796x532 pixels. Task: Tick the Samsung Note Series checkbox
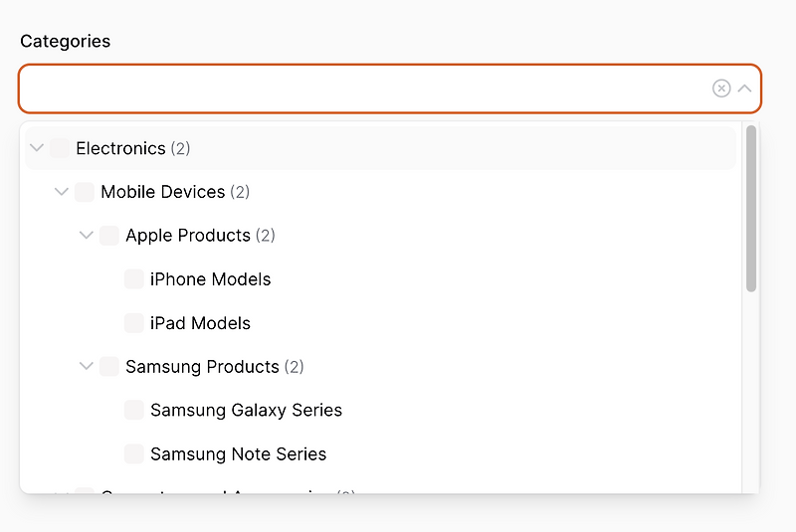(x=134, y=453)
